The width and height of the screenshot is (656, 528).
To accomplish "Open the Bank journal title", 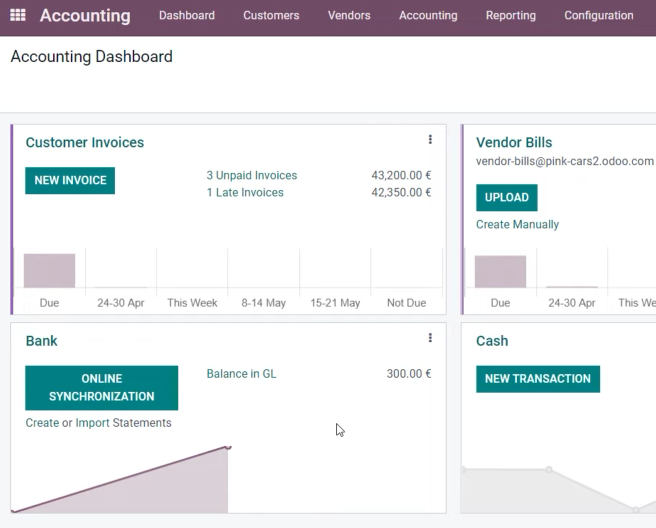I will tap(41, 341).
